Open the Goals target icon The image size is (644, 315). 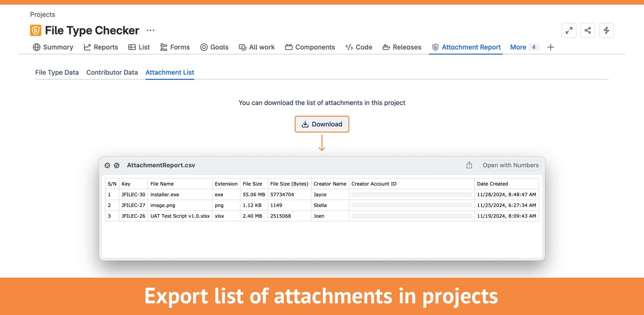click(203, 47)
